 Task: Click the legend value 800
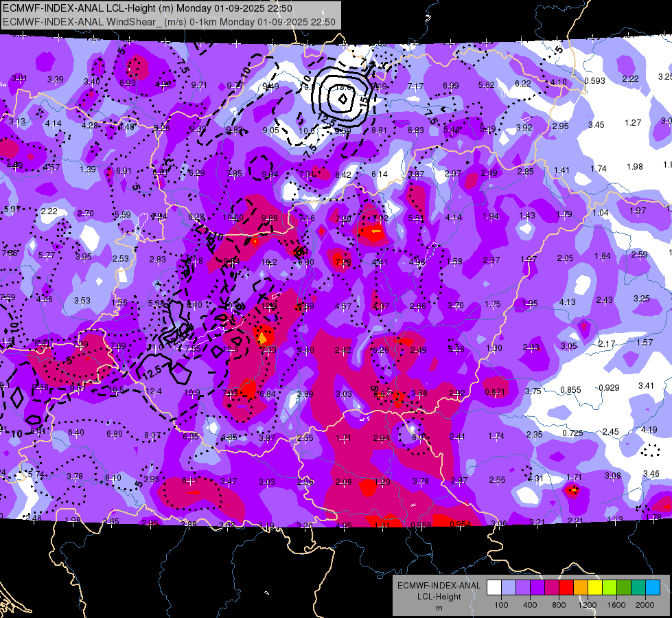point(559,605)
